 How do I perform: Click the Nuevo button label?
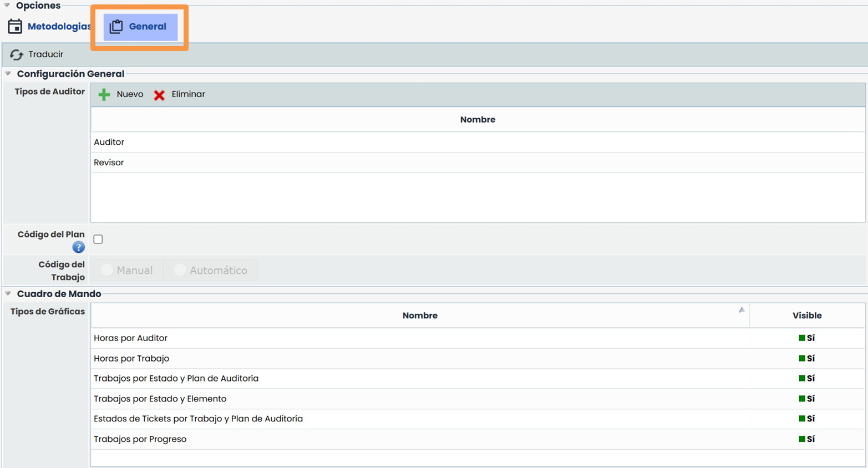pyautogui.click(x=130, y=94)
